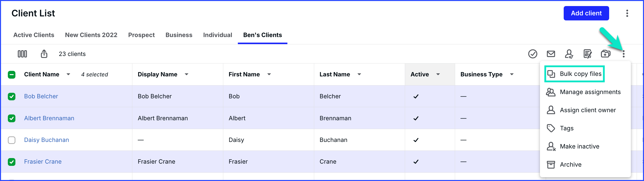Open the Active column dropdown arrow
This screenshot has height=181, width=644.
(x=438, y=74)
